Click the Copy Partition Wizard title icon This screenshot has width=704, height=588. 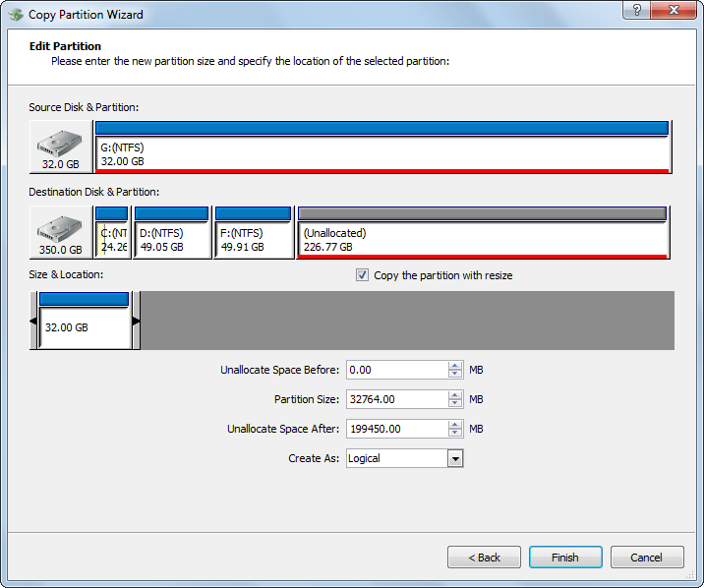click(16, 15)
